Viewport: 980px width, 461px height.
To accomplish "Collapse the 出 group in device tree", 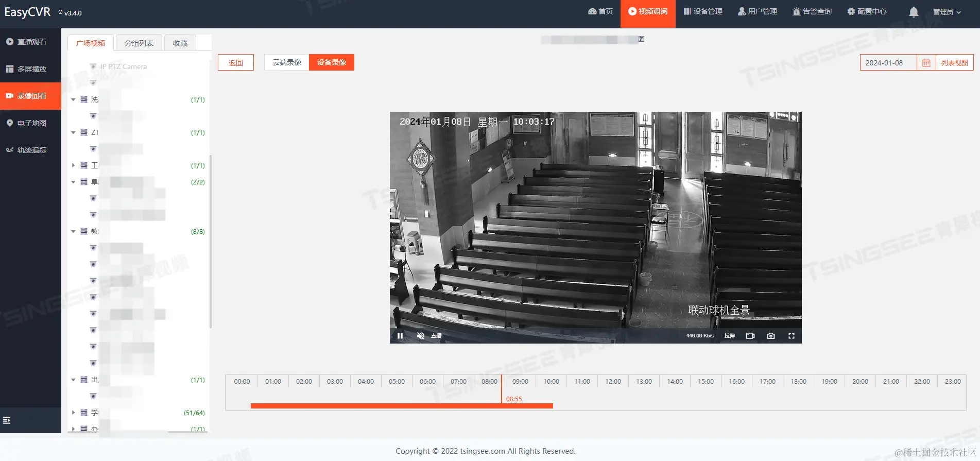I will (x=73, y=380).
